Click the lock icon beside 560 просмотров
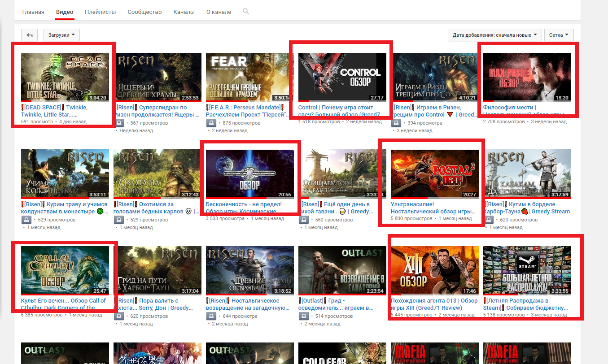 (x=303, y=220)
